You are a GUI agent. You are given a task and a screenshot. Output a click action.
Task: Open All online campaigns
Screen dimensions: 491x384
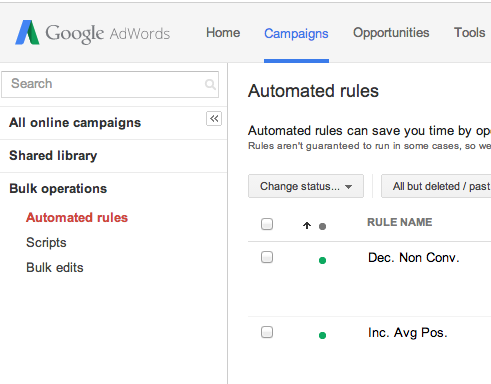pyautogui.click(x=75, y=123)
